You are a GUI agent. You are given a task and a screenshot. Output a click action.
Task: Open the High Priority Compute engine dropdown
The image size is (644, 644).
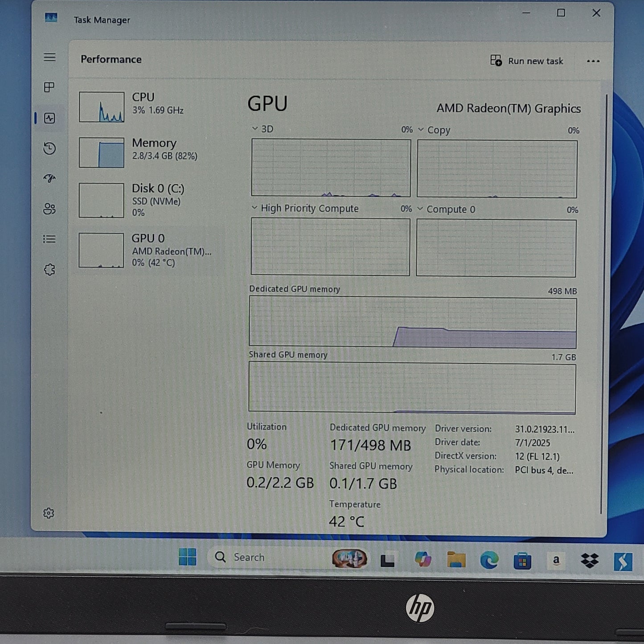click(254, 208)
